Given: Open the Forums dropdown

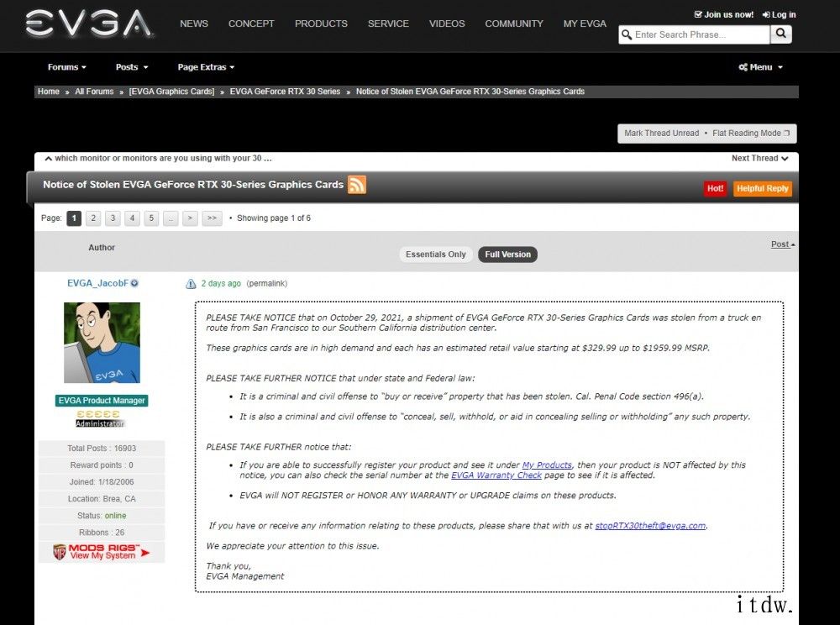Looking at the screenshot, I should (x=67, y=67).
